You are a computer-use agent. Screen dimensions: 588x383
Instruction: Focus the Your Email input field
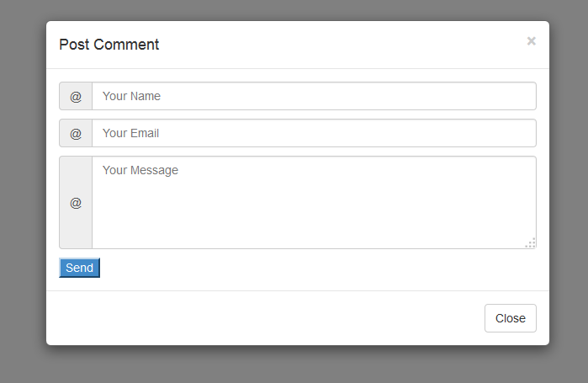[x=315, y=133]
